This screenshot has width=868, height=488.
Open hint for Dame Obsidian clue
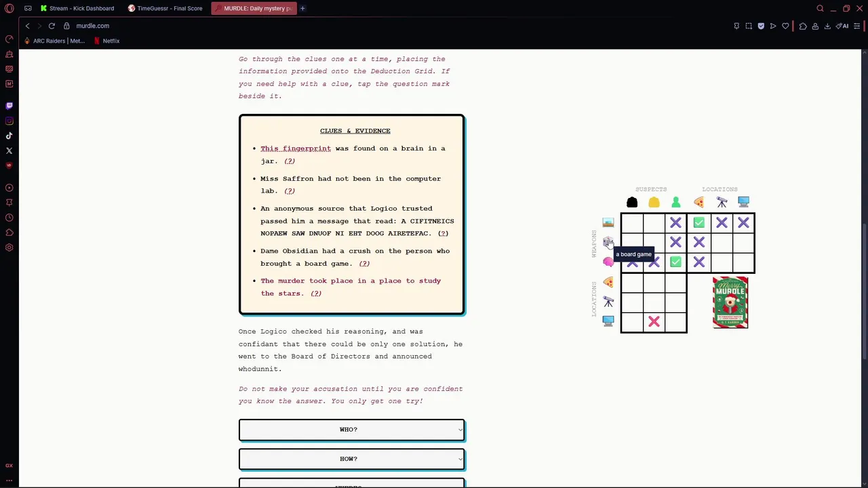pos(364,264)
